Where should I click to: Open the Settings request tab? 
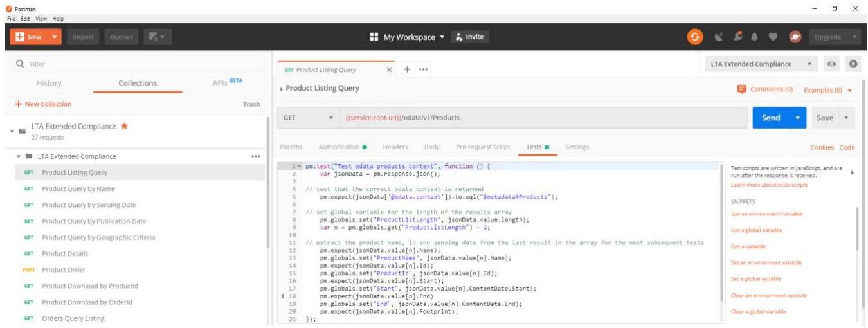tap(577, 147)
